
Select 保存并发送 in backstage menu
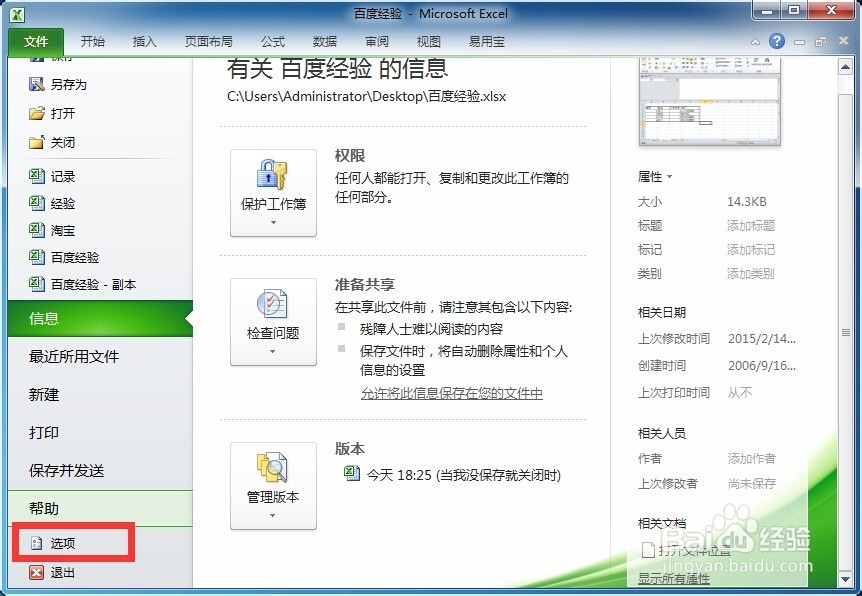(100, 470)
